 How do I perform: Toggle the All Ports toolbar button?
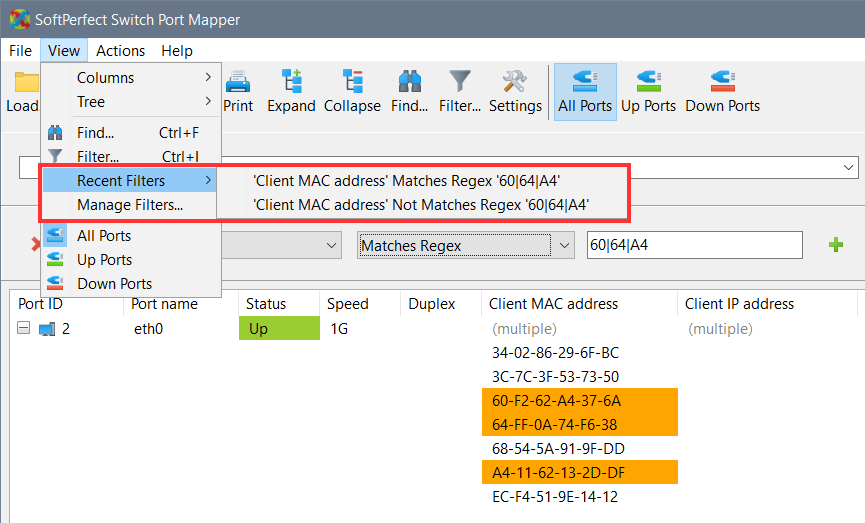coord(585,92)
